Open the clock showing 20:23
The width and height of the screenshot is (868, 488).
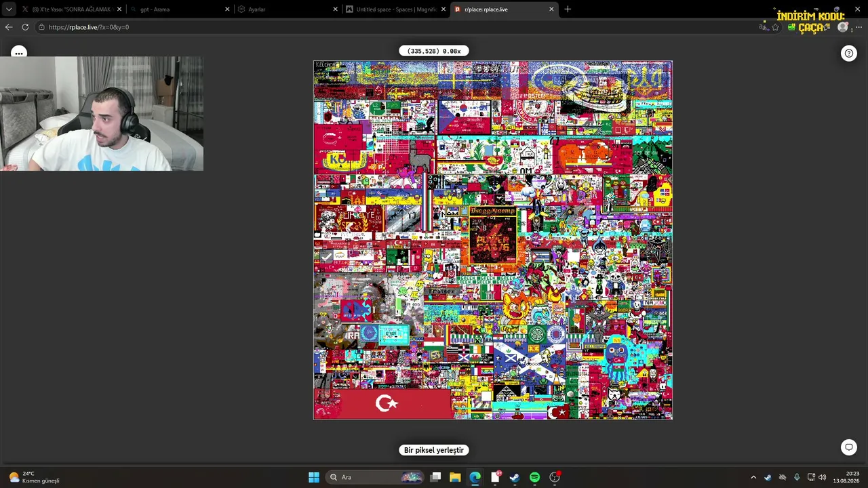846,477
